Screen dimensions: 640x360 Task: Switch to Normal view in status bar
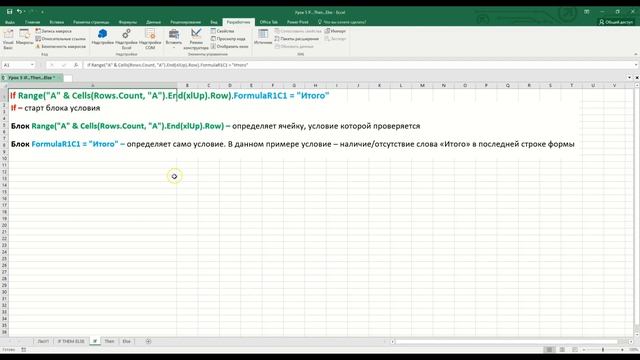[x=549, y=350]
